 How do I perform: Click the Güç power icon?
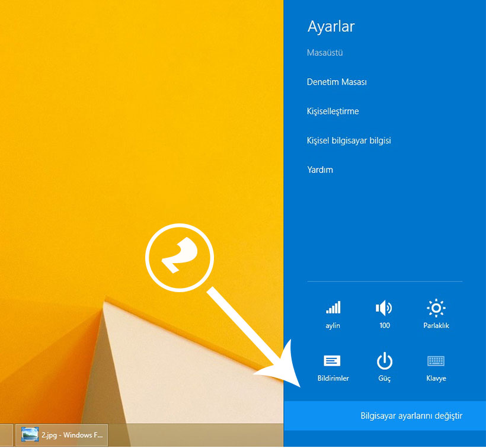[x=384, y=361]
